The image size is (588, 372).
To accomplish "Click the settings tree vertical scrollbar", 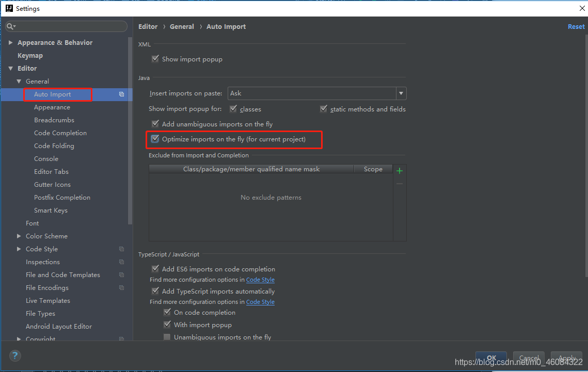I will (130, 131).
